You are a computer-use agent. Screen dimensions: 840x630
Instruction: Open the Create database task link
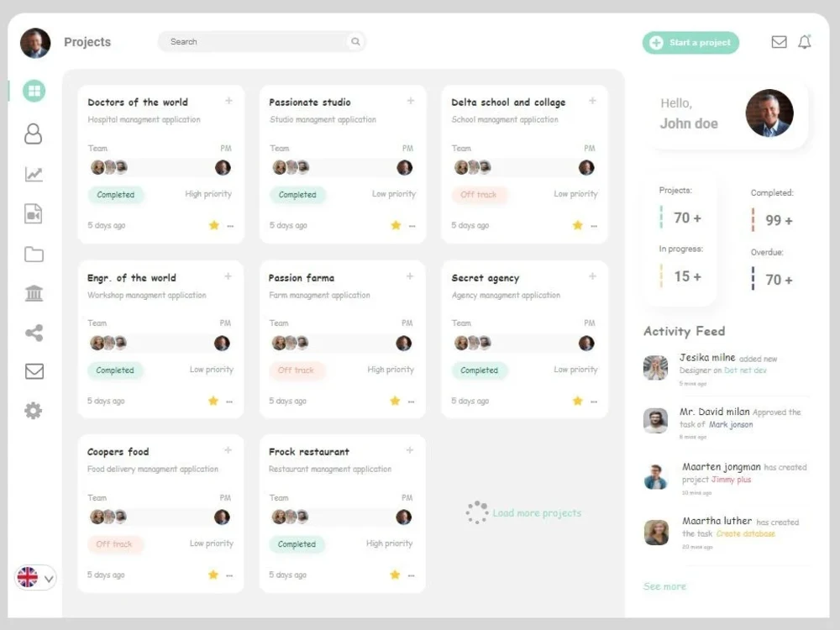coord(746,533)
